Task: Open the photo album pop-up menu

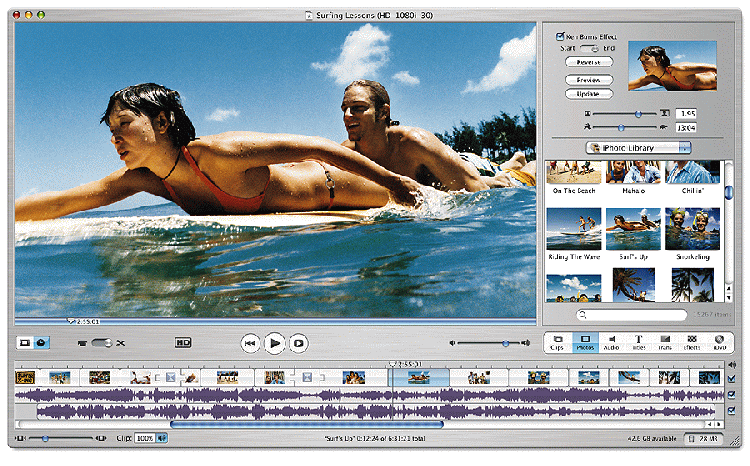Action: (637, 147)
